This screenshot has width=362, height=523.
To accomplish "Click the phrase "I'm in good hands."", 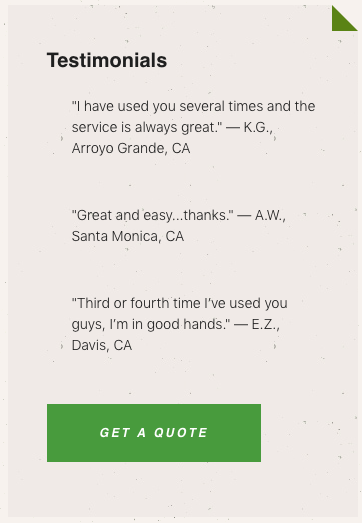I will pos(170,325).
